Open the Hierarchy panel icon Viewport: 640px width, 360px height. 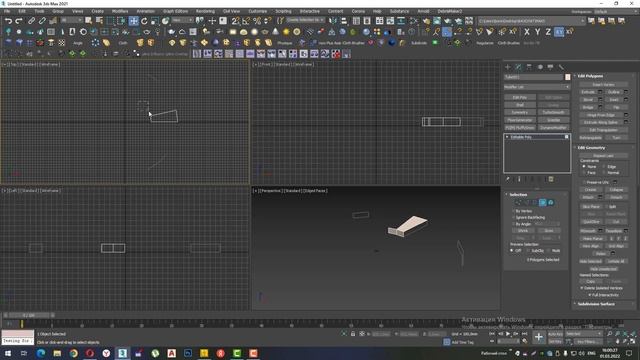[529, 67]
